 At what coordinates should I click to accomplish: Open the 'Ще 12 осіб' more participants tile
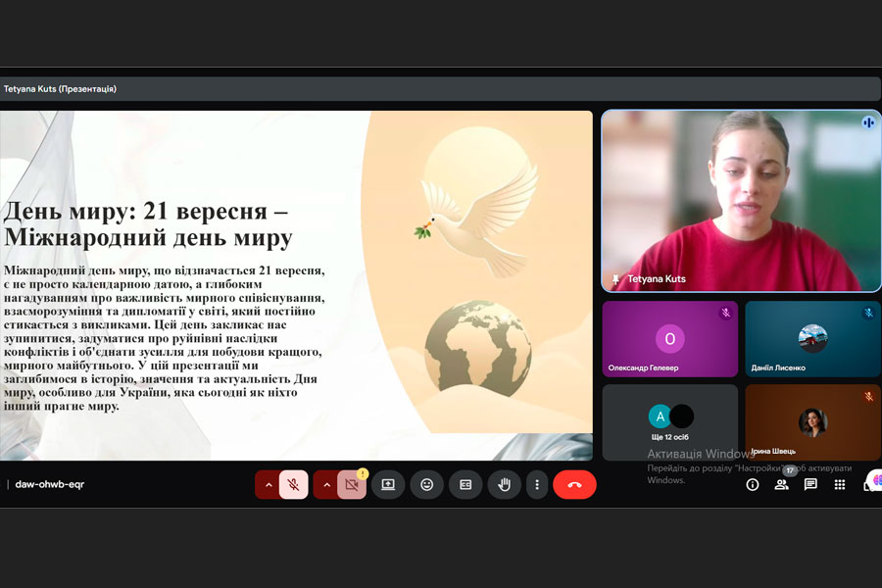coord(669,421)
